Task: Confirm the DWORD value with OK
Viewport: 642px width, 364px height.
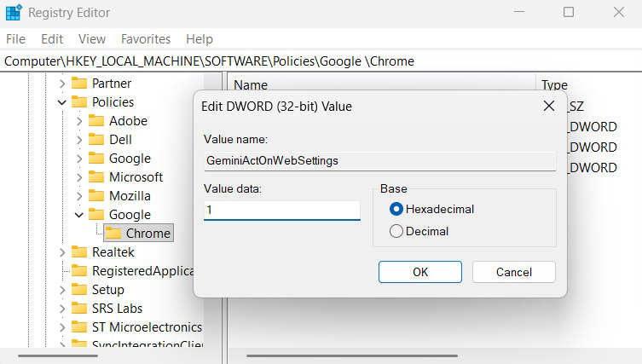Action: (x=420, y=272)
